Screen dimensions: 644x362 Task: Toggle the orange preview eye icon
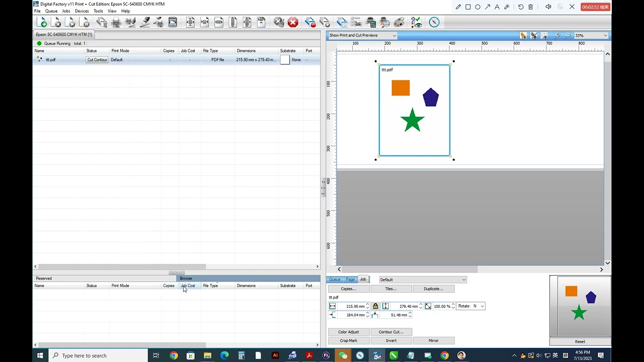pos(523,35)
